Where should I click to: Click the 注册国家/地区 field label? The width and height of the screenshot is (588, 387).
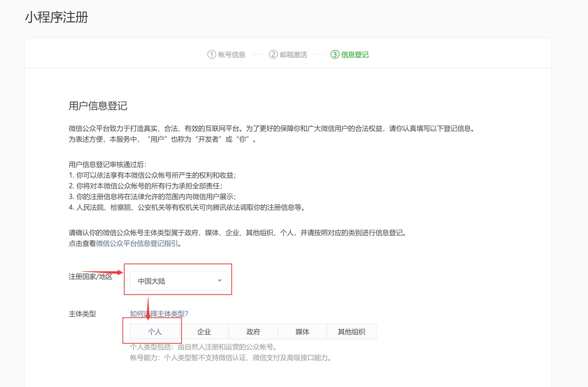[x=90, y=276]
